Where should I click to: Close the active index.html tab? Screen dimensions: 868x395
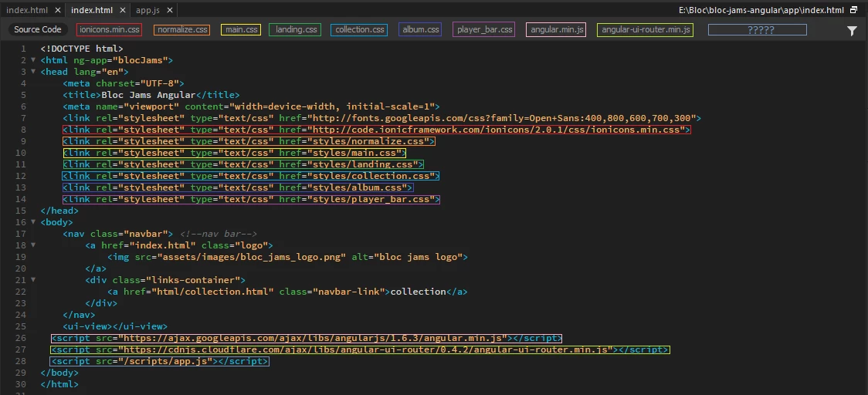(x=122, y=10)
